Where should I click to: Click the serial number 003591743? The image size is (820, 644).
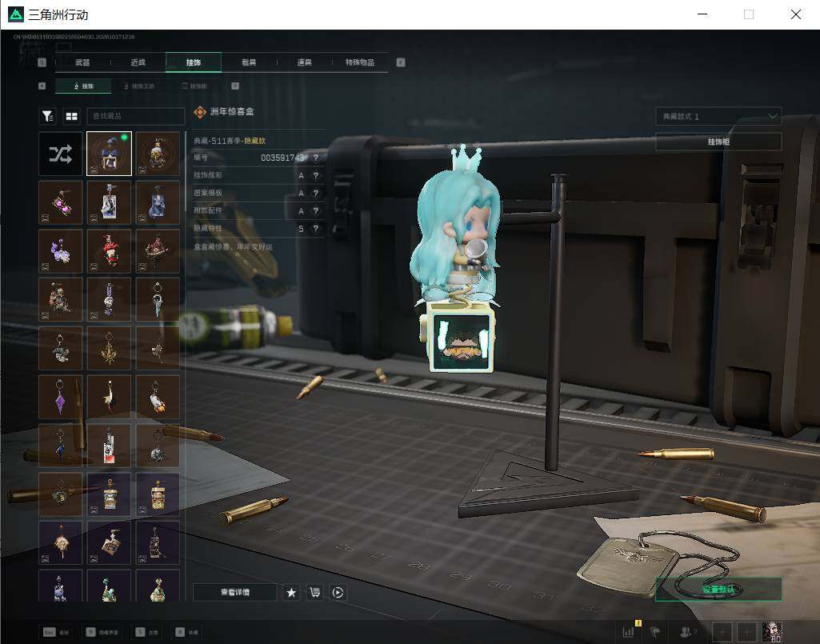(x=282, y=158)
